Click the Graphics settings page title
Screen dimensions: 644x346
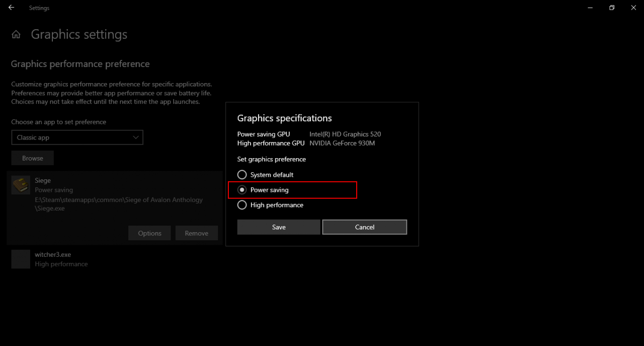79,35
